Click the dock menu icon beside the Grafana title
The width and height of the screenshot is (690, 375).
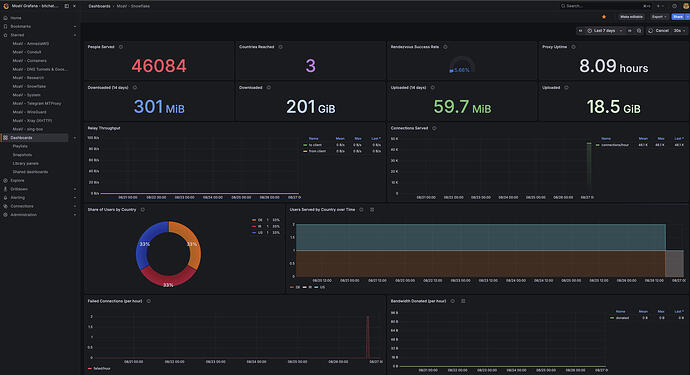point(67,6)
